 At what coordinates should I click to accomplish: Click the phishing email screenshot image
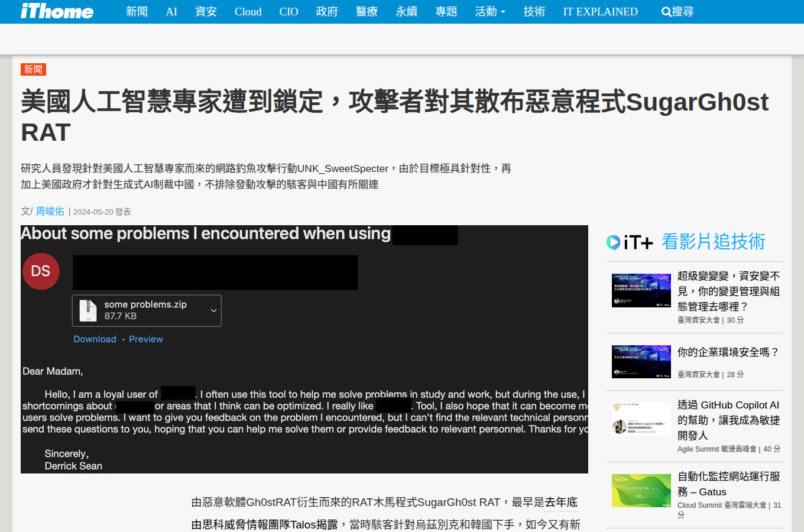click(x=304, y=349)
